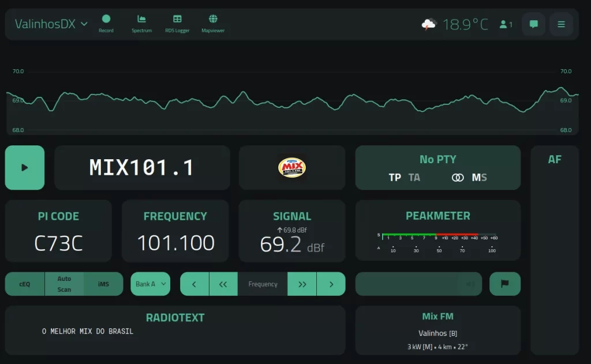Click the Mix FM station logo
Viewport: 591px width, 364px height.
292,167
